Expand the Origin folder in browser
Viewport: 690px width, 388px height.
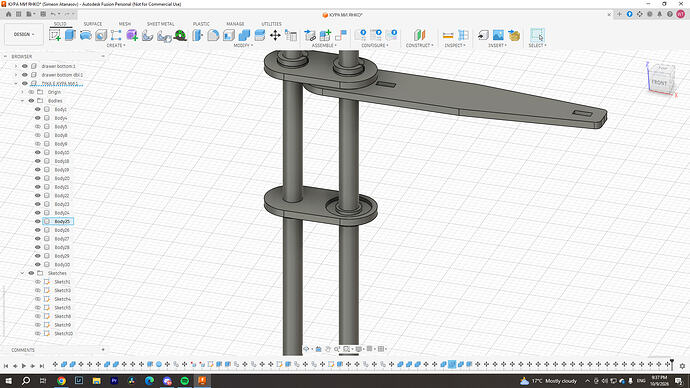22,92
